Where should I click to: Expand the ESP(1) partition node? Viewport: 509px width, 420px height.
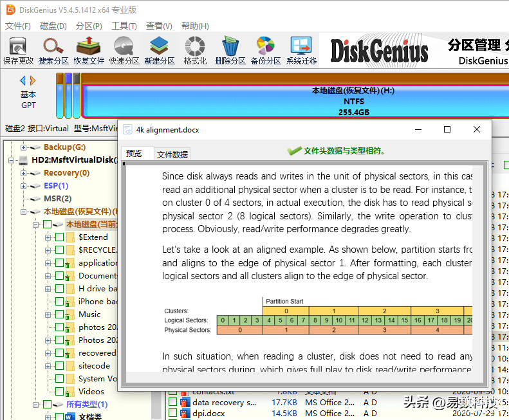(23, 186)
